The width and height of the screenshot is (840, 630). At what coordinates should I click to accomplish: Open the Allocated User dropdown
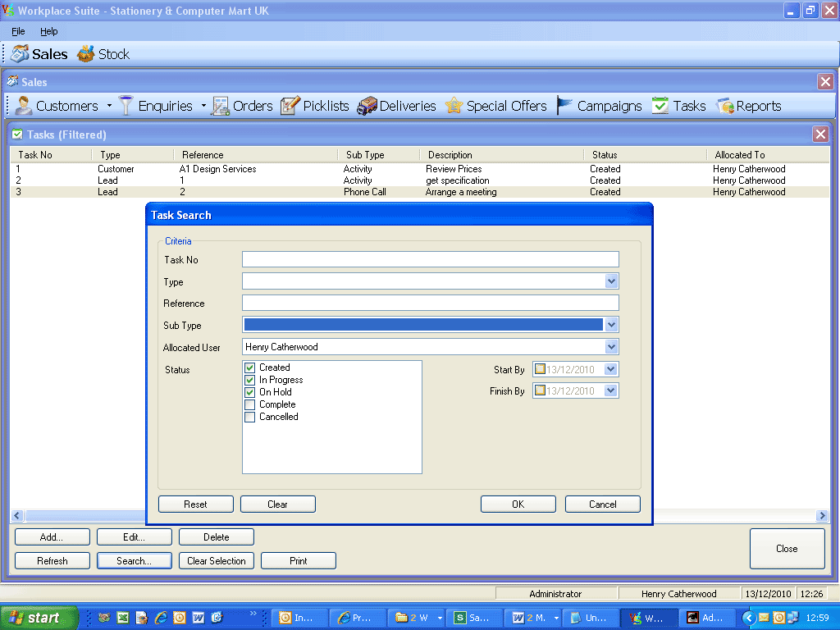tap(611, 347)
